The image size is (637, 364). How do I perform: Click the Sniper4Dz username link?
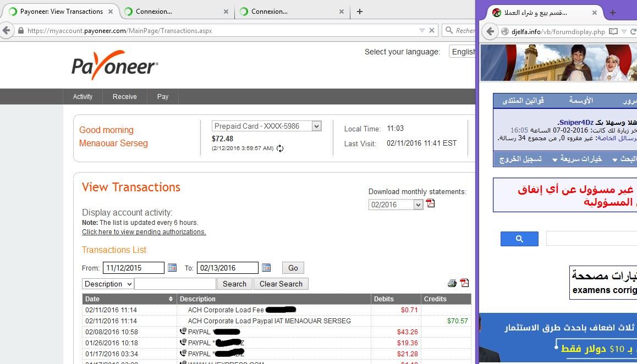click(x=575, y=122)
